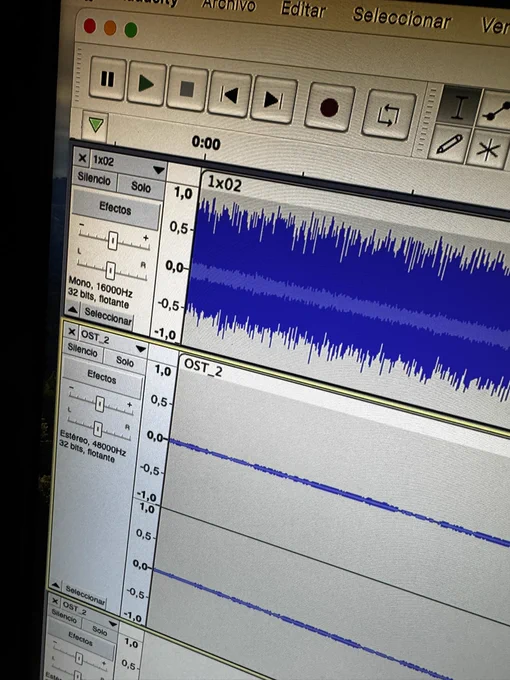
Task: Open the Seleccionar menu in the menu bar
Action: pyautogui.click(x=402, y=18)
